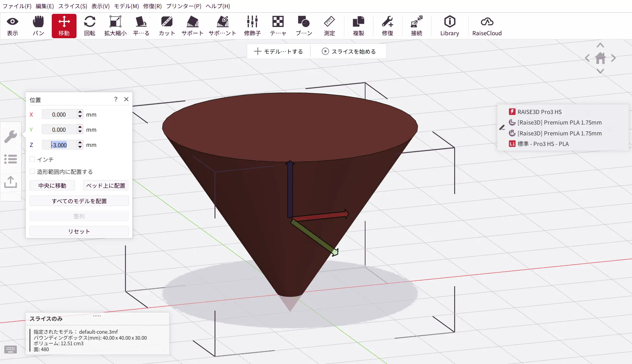This screenshot has width=632, height=364.
Task: Enable 造形範囲内に配置する checkbox
Action: 32,172
